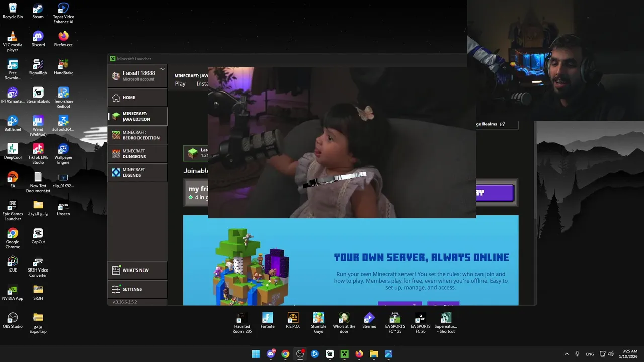The height and width of the screenshot is (362, 644).
Task: Click the taskbar microphone tray icon
Action: [x=577, y=354]
